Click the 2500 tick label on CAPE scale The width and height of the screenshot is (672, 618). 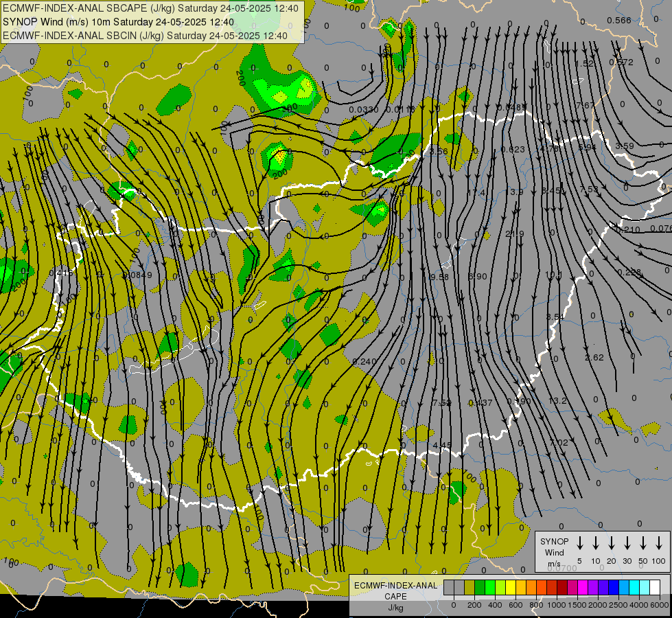[x=618, y=605]
